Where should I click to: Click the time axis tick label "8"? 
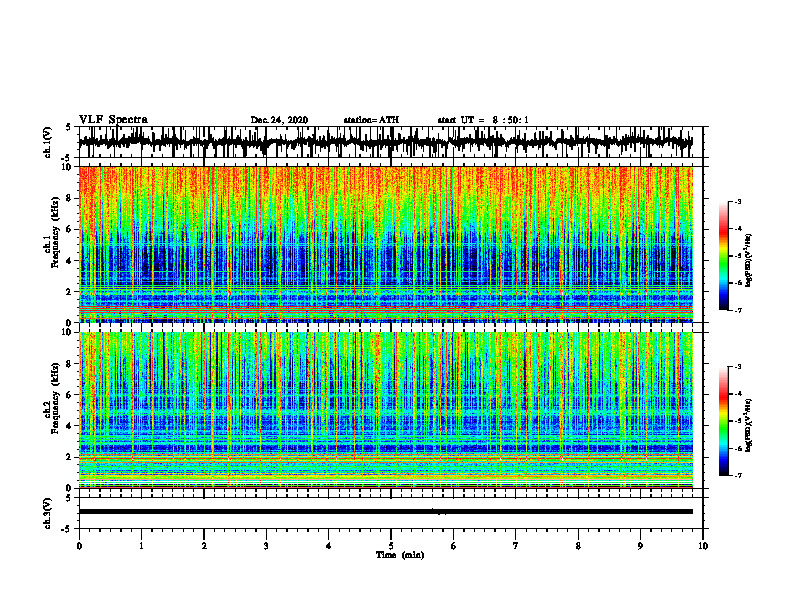click(578, 546)
